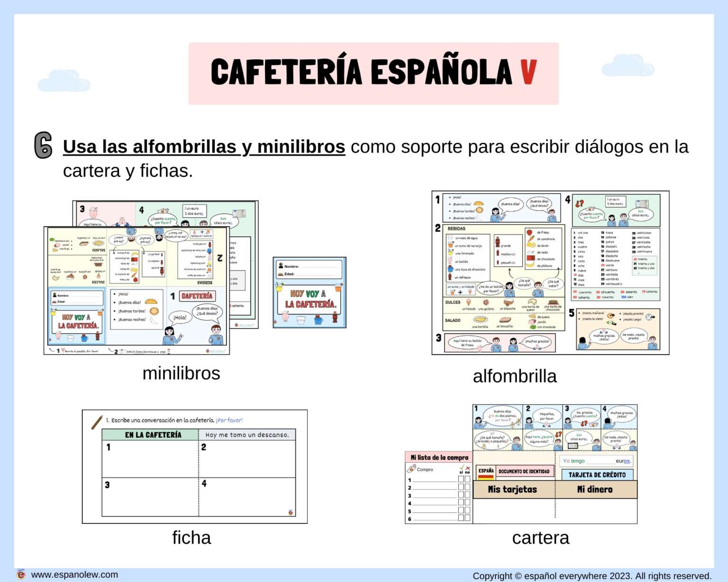728x582 pixels.
Task: Check the 'sí' checkbox for shopping list item 1
Action: pyautogui.click(x=461, y=478)
